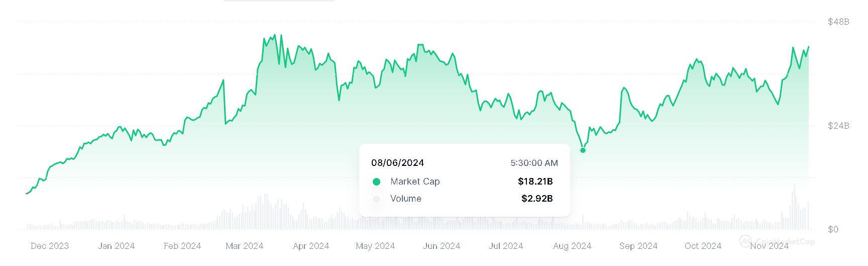
Task: Click the Mar 2024 axis label
Action: [245, 246]
